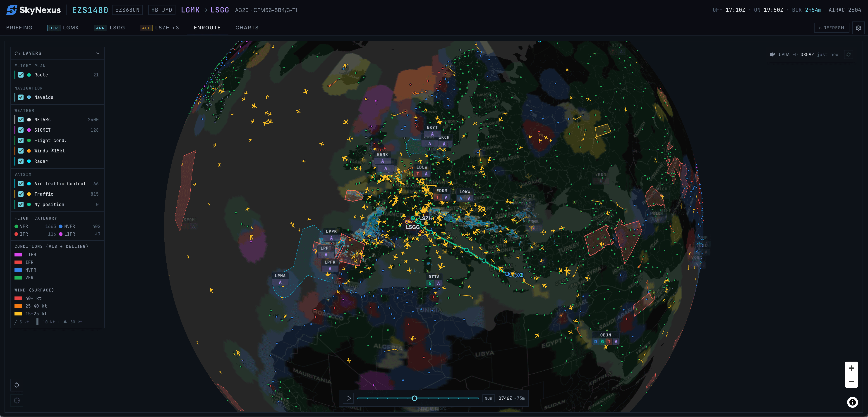Click the SkyNexus logo

[x=33, y=10]
